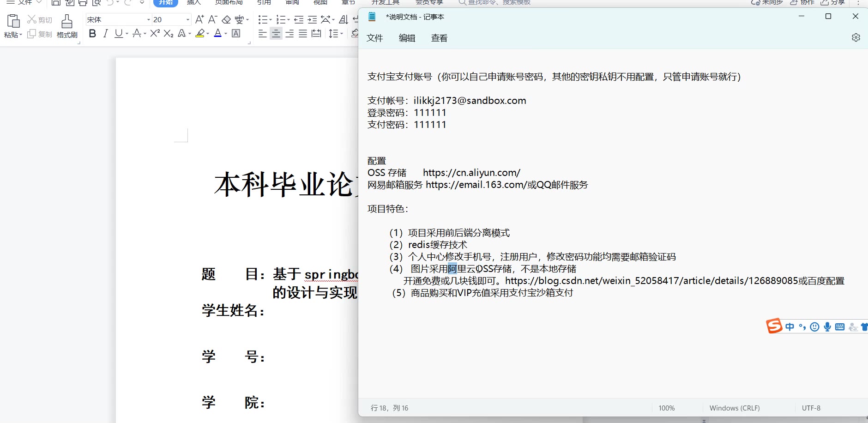
Task: Click the Sogou soft keyboard icon
Action: (840, 327)
